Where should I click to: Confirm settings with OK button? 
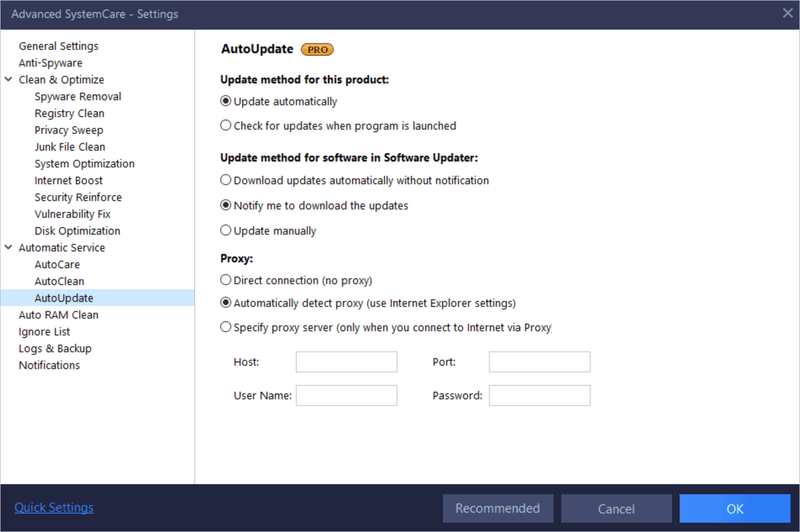(735, 508)
